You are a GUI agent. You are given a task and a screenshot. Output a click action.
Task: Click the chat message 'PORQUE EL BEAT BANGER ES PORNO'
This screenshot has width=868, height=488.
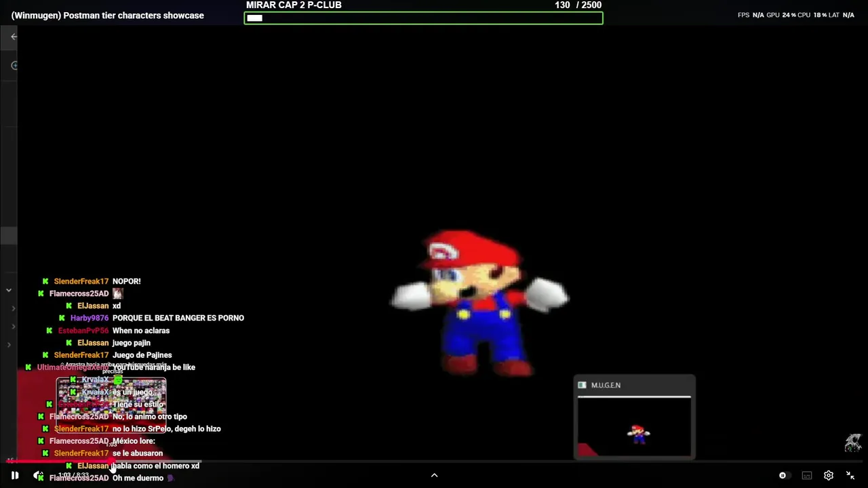pyautogui.click(x=178, y=318)
